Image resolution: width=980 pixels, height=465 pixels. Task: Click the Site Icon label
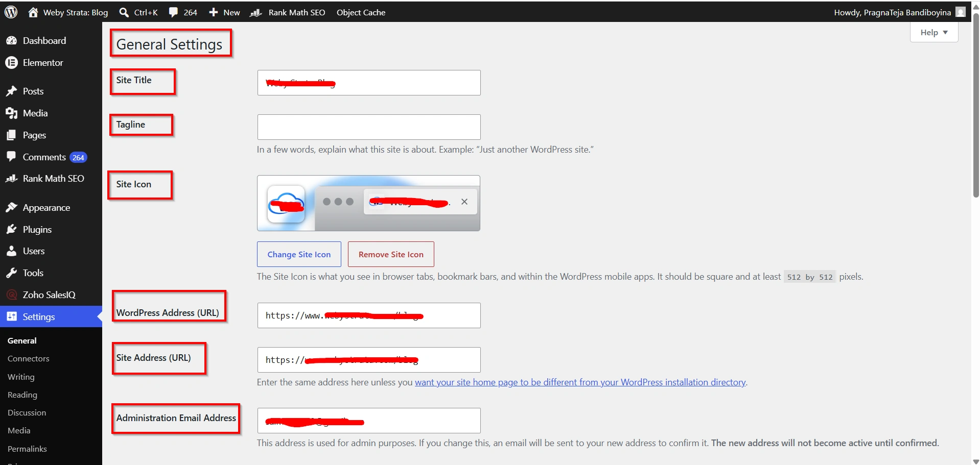[x=133, y=184]
